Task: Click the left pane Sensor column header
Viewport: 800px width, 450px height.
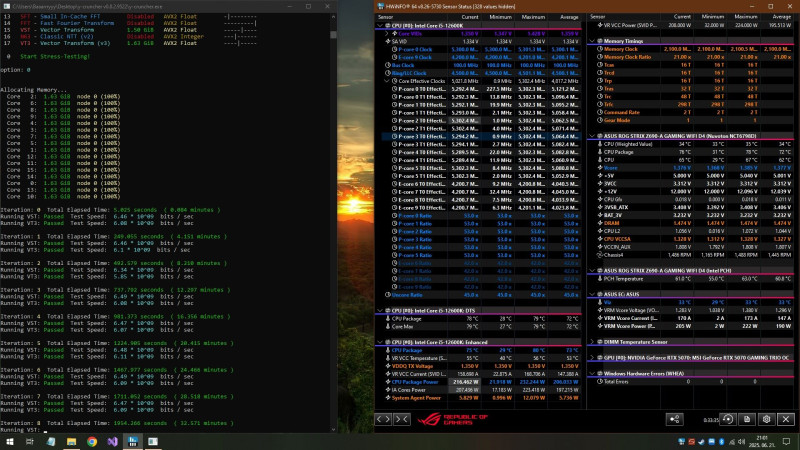Action: tap(412, 17)
